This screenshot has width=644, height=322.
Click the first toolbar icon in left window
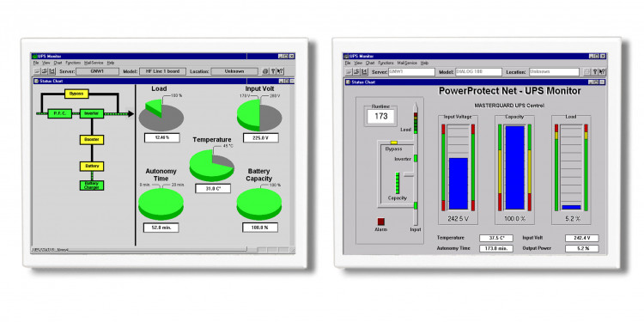(37, 71)
